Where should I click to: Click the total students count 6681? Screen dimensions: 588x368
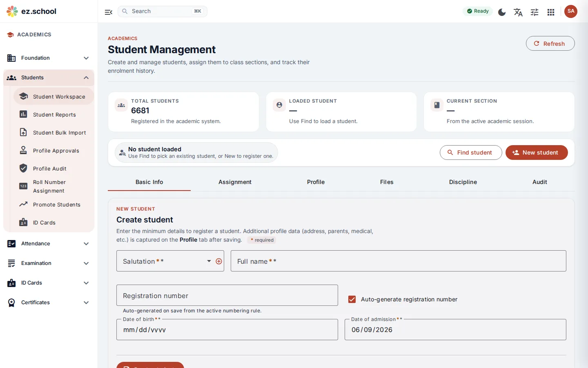click(140, 110)
